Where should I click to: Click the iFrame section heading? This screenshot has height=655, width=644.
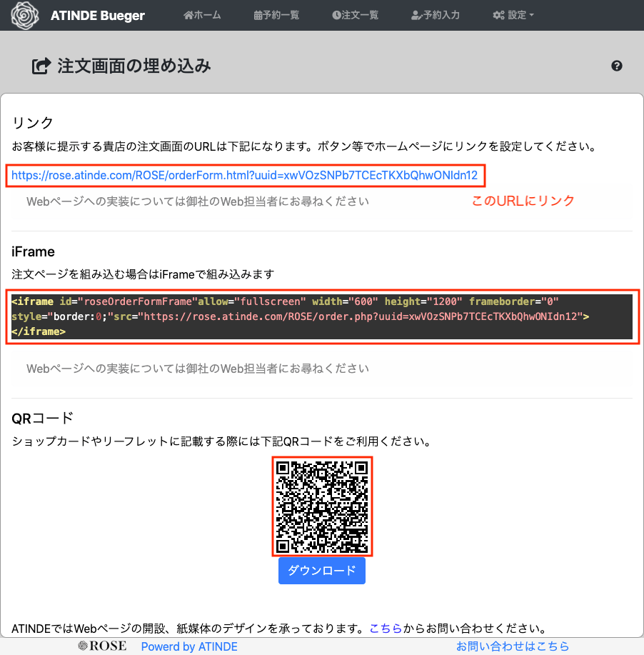(x=33, y=252)
